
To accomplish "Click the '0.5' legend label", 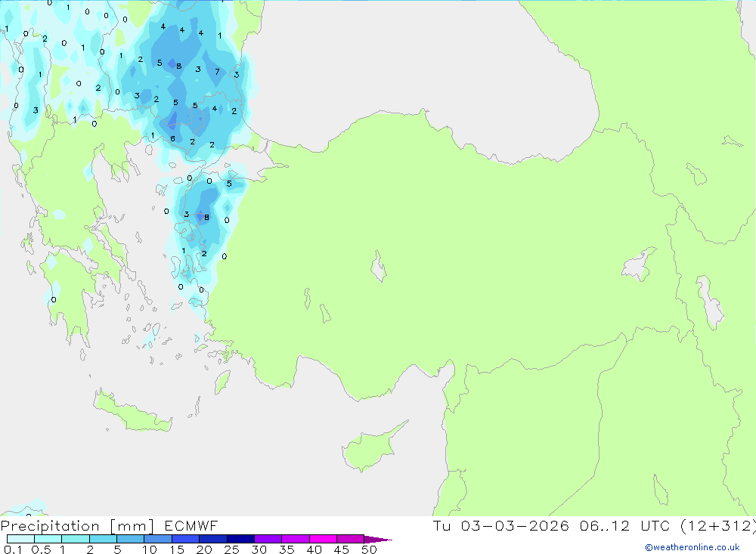I will (x=41, y=549).
